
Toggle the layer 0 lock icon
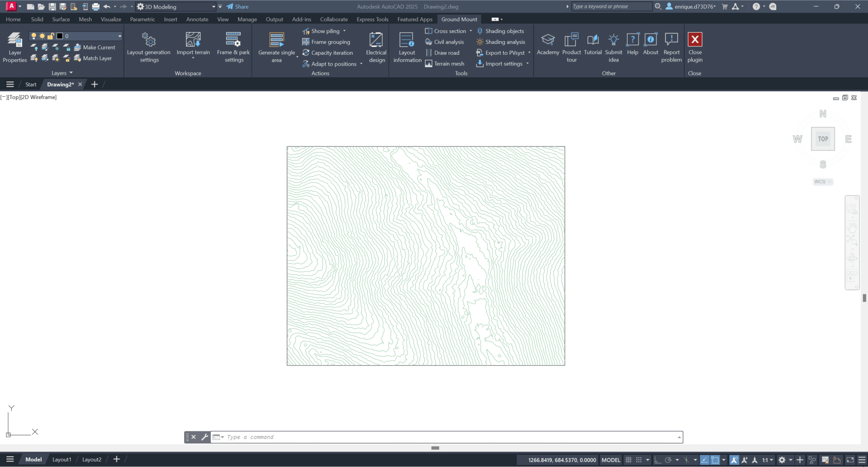point(51,36)
